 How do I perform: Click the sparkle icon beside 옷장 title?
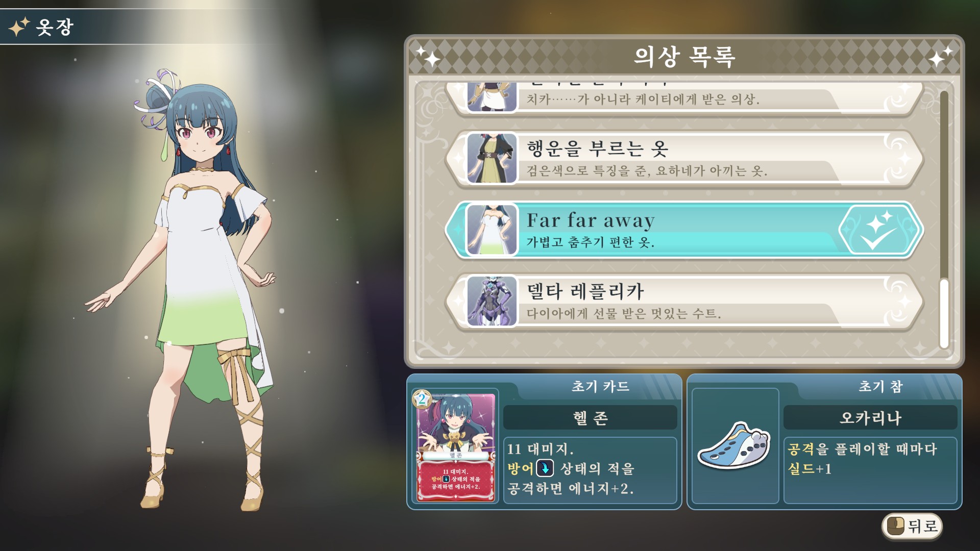pos(19,27)
